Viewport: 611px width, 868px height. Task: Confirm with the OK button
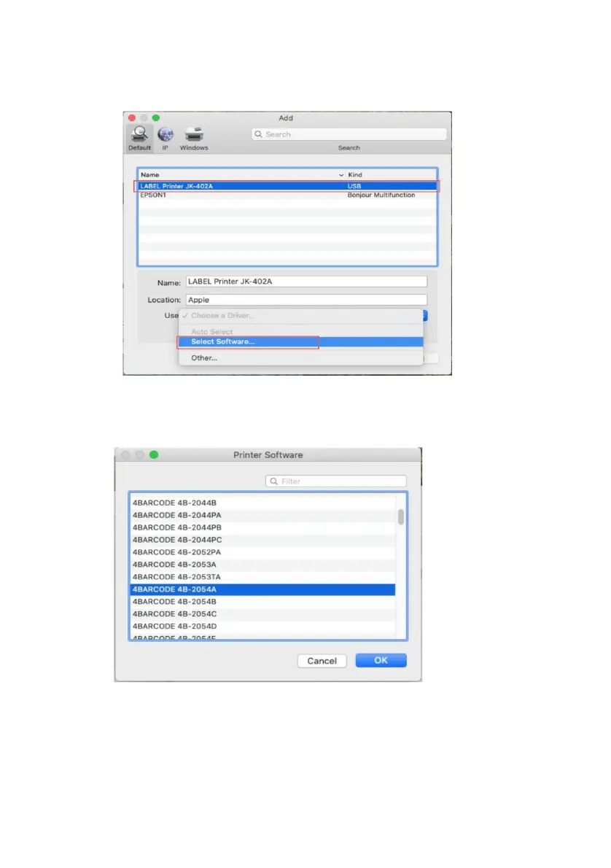tap(381, 660)
